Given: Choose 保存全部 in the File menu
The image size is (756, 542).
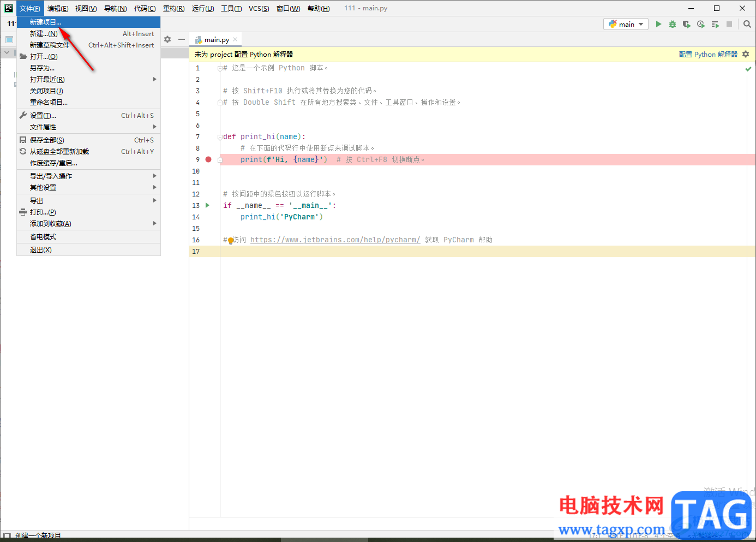Looking at the screenshot, I should tap(88, 140).
